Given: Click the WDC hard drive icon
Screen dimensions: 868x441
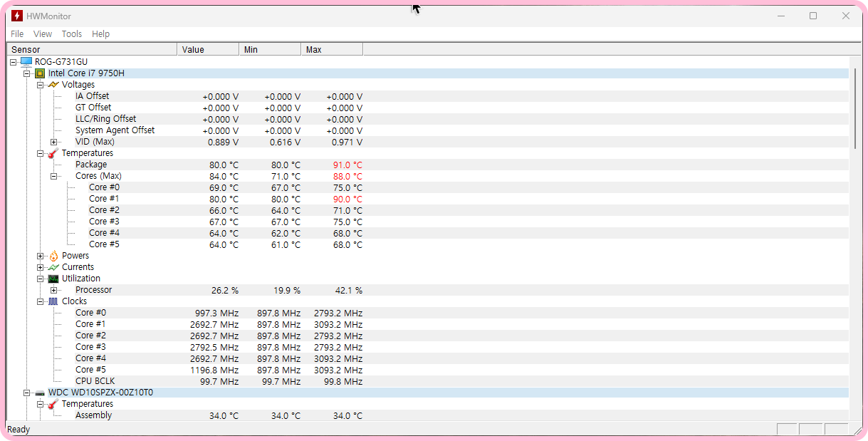Looking at the screenshot, I should click(x=40, y=393).
